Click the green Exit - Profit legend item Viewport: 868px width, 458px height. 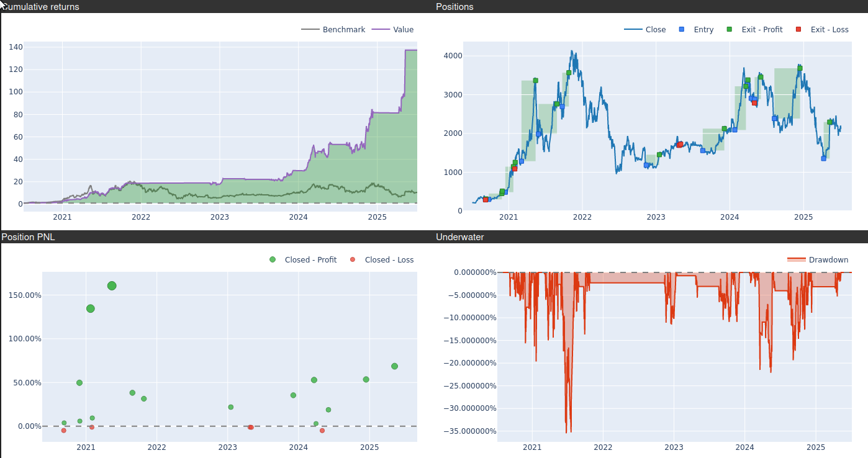click(x=761, y=30)
